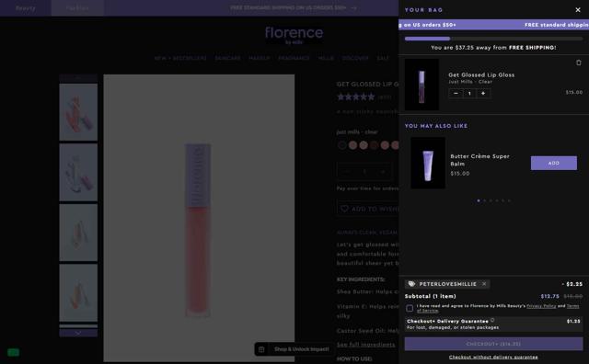
Task: Open the star rating reviews
Action: 356,97
